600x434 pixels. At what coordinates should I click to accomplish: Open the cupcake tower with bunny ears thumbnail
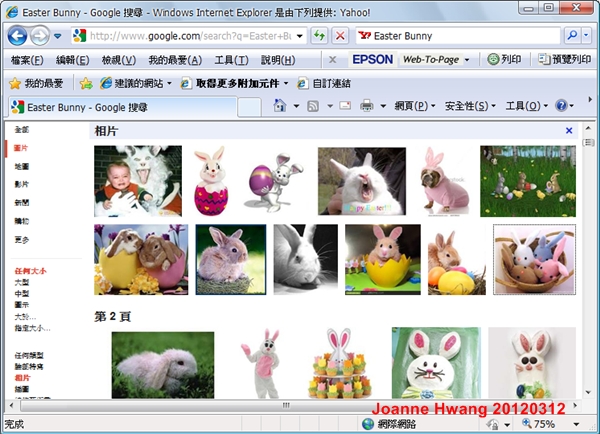[x=340, y=363]
